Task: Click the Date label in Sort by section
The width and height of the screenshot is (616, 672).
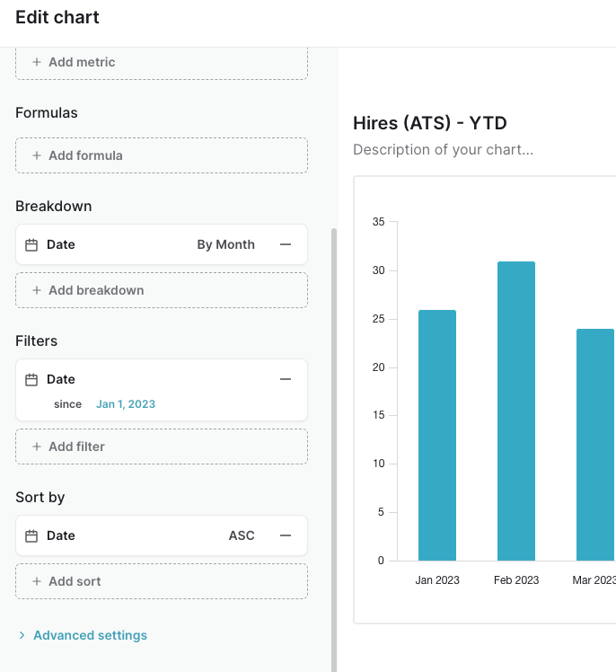Action: click(x=61, y=535)
